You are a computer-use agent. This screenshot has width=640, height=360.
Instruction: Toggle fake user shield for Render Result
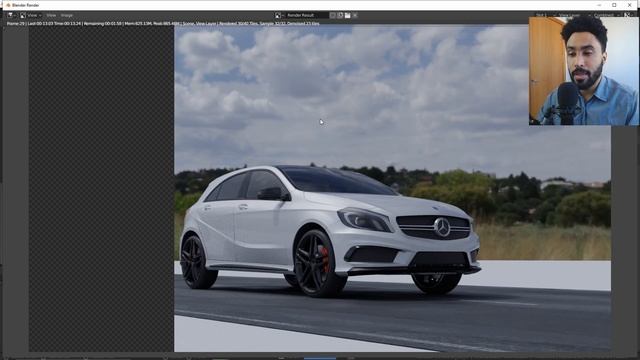pyautogui.click(x=333, y=15)
